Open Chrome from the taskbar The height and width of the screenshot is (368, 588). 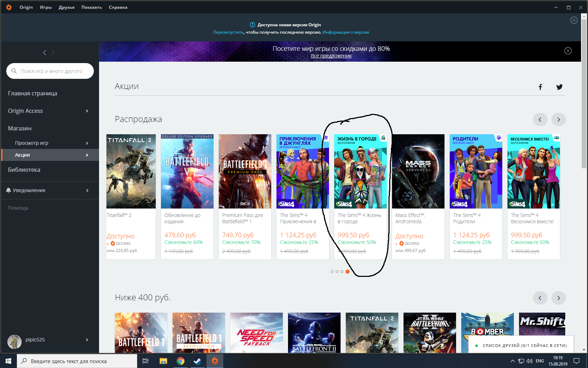tap(180, 361)
